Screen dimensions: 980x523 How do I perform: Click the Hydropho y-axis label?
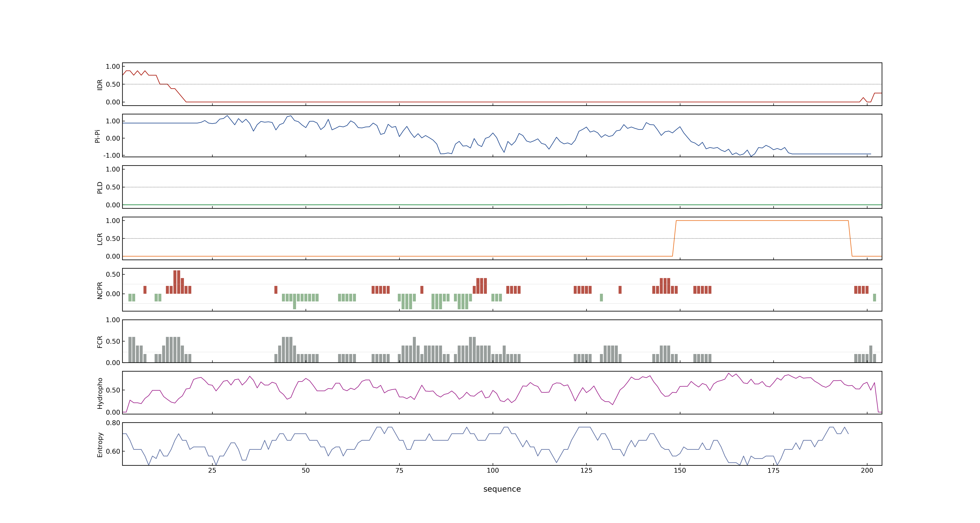[x=100, y=393]
